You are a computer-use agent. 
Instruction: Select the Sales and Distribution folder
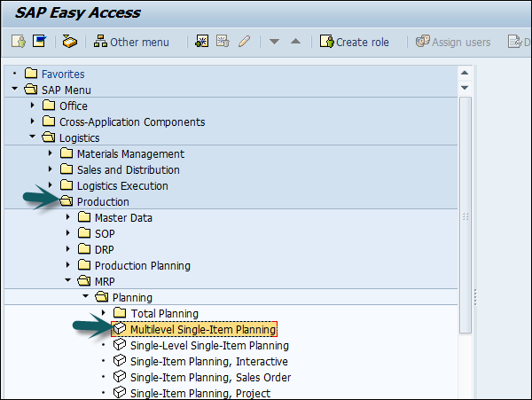128,169
